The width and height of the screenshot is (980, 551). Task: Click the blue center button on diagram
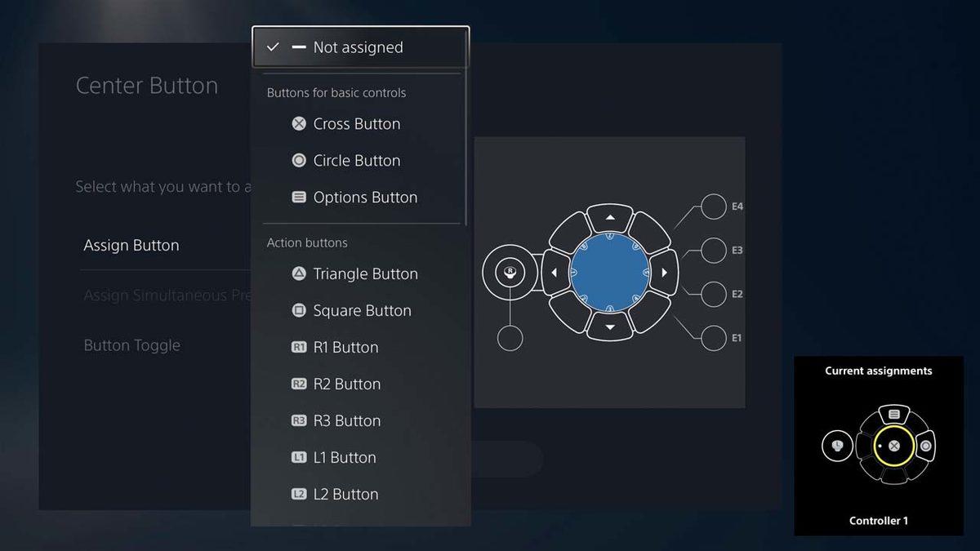609,271
